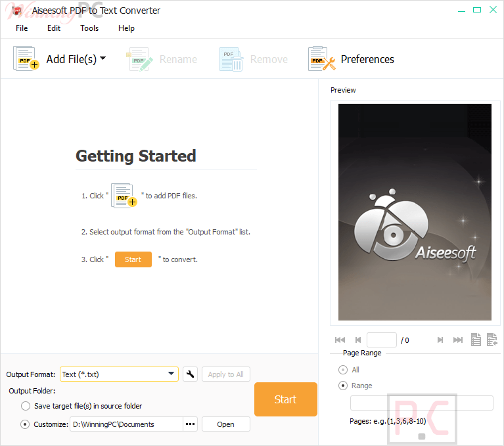
Task: Click the Add File(s) label
Action: [72, 59]
